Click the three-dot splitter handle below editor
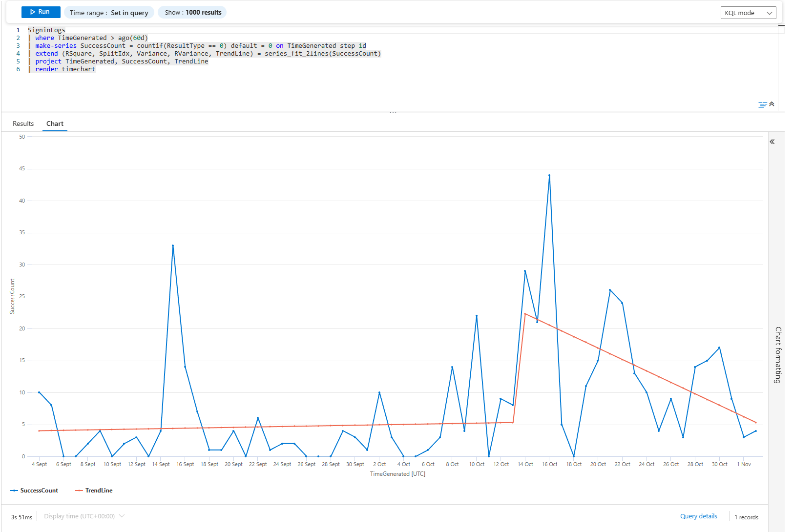Image resolution: width=793 pixels, height=532 pixels. [393, 113]
